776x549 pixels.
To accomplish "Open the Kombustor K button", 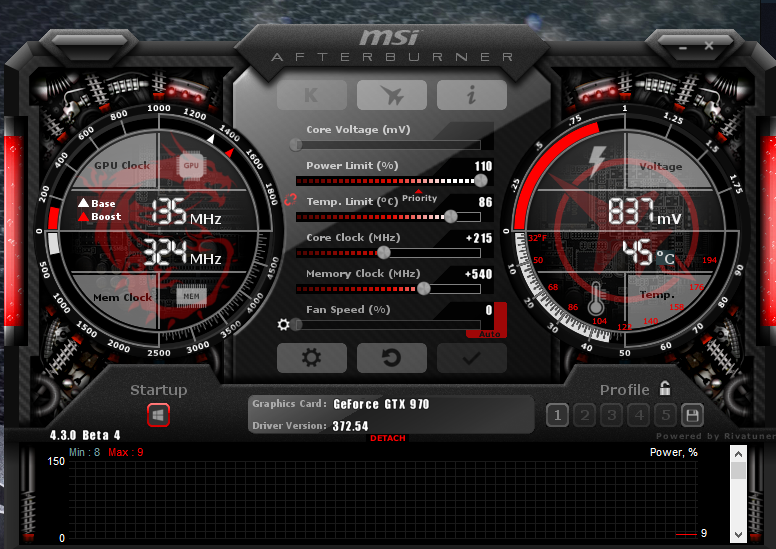I will coord(312,95).
